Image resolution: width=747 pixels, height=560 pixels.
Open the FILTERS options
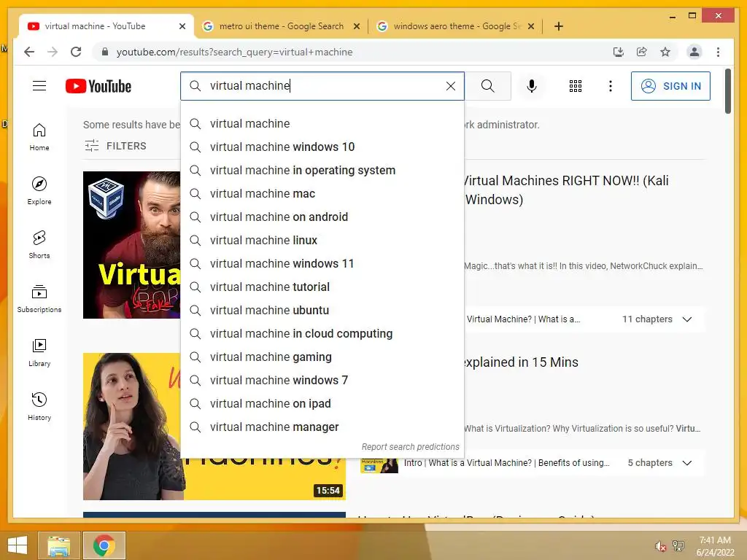115,146
